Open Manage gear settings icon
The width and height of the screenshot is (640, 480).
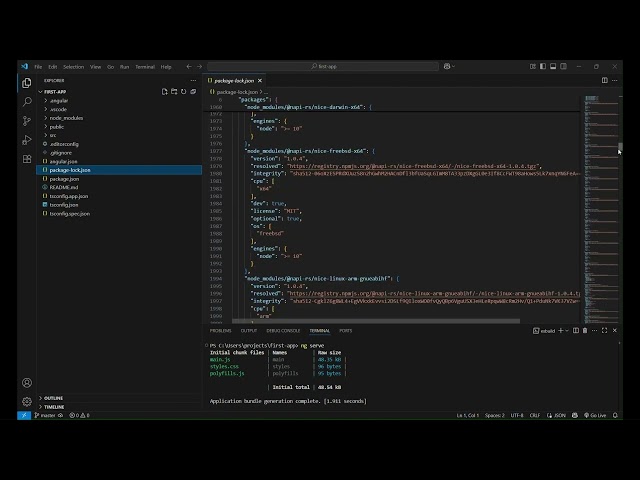click(27, 402)
